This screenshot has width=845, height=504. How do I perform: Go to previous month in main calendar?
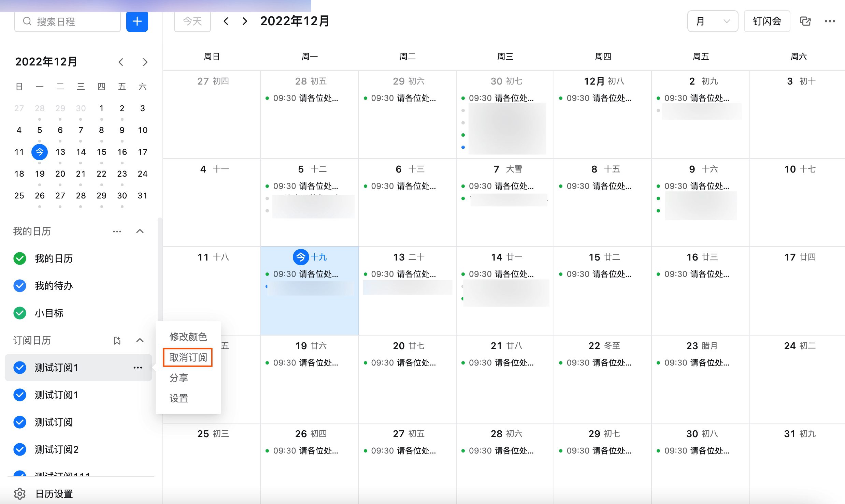point(226,21)
